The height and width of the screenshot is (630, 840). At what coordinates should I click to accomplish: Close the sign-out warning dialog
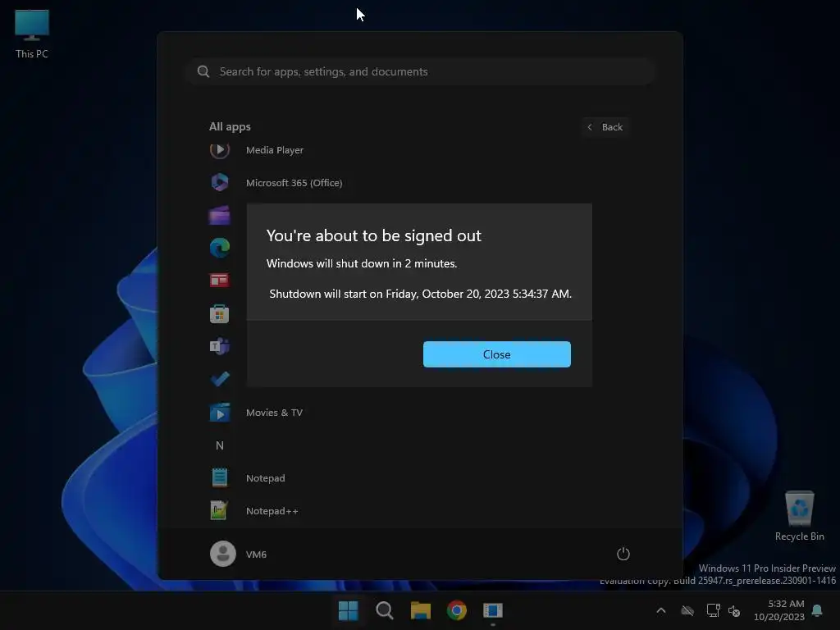click(496, 354)
